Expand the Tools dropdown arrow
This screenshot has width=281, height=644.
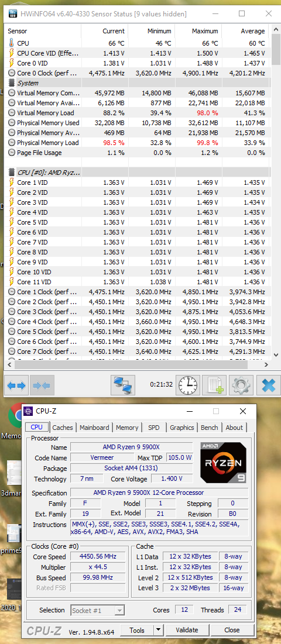click(x=158, y=630)
